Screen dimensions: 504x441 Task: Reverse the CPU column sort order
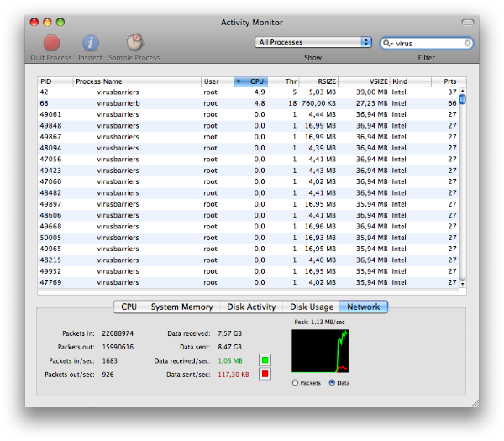[x=251, y=81]
